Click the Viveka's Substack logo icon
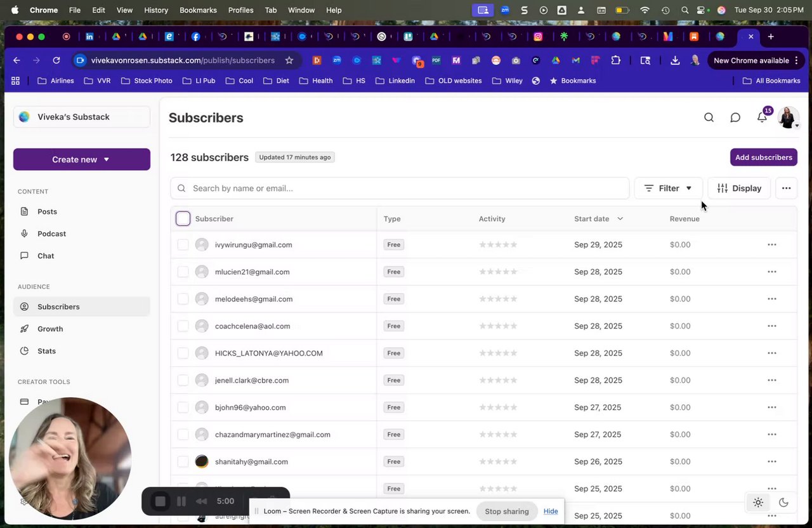 [24, 117]
